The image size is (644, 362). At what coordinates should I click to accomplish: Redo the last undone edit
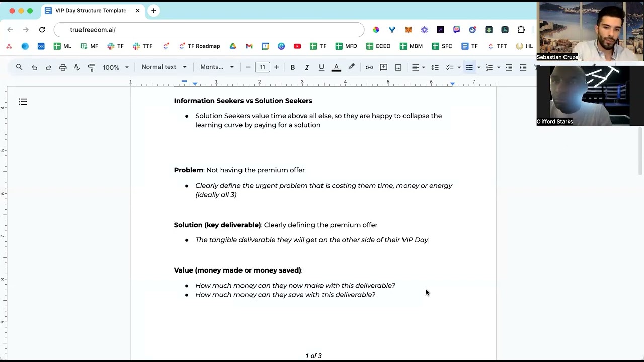click(48, 67)
